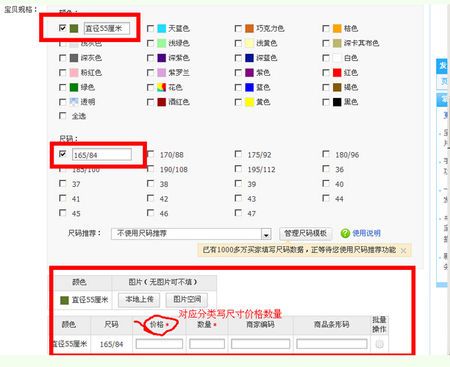
Task: Check the 170/88 size checkbox
Action: pos(151,154)
